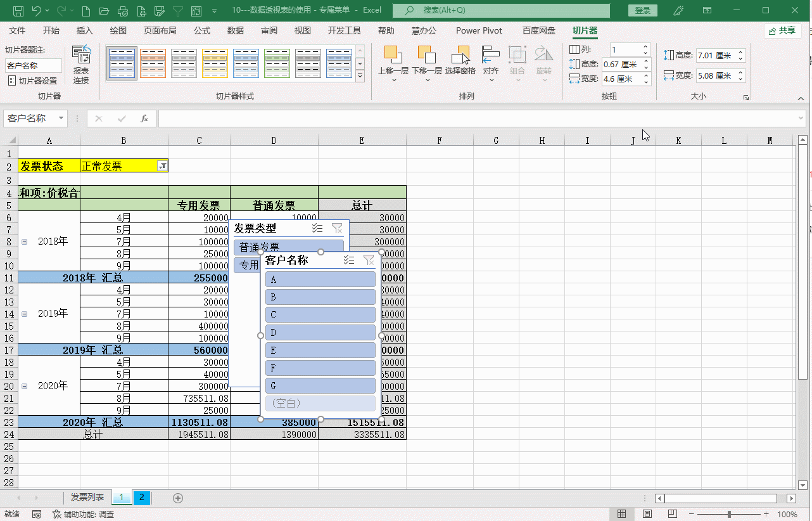Collapse the ribbon with the chevron
812x521 pixels.
tap(802, 98)
